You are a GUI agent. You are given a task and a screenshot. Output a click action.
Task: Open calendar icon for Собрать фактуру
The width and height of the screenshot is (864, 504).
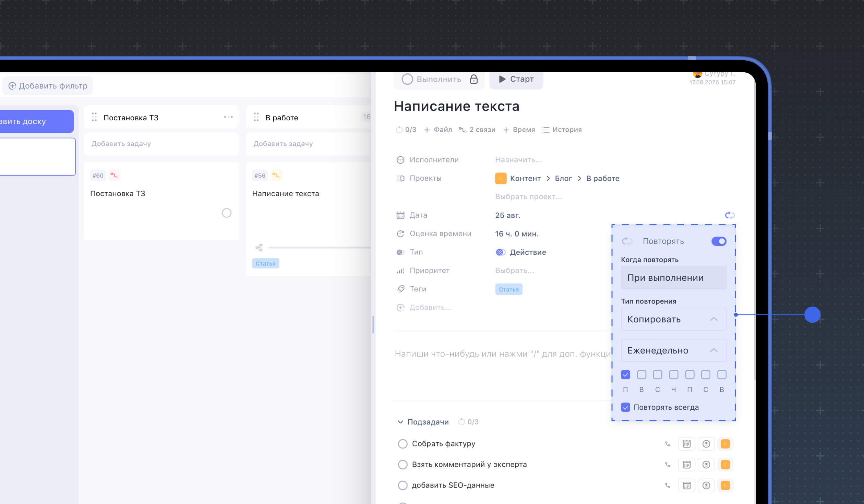pyautogui.click(x=686, y=444)
